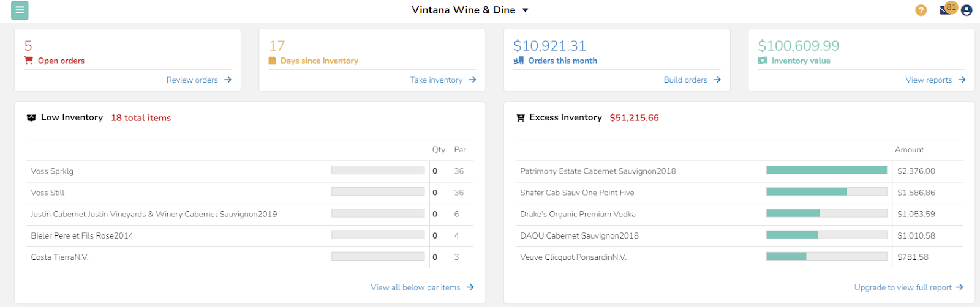
Task: Open the hamburger menu
Action: [20, 10]
